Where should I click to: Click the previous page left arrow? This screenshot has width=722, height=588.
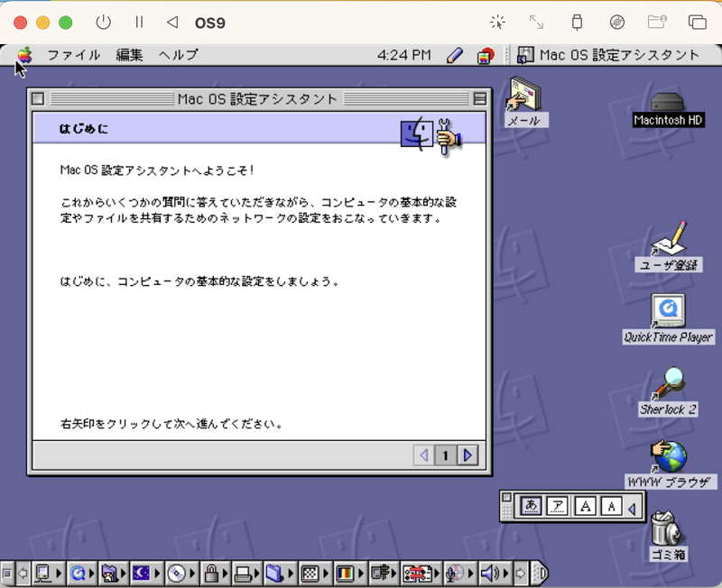(x=423, y=455)
